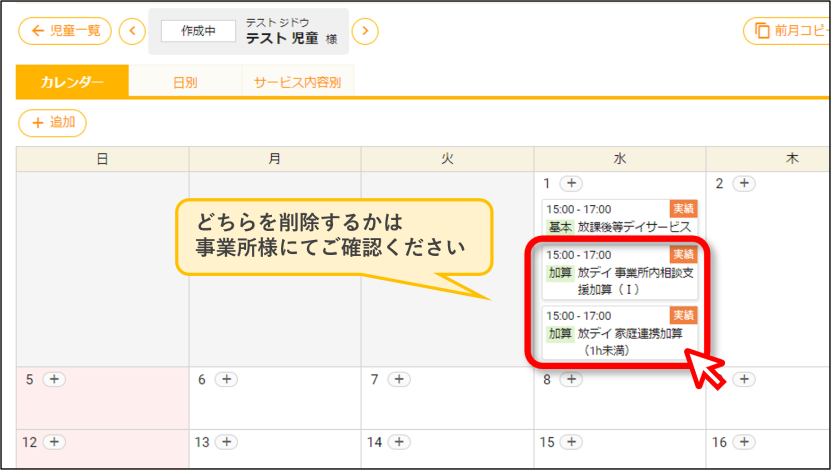Add entry on day 2 plus icon

point(744,183)
